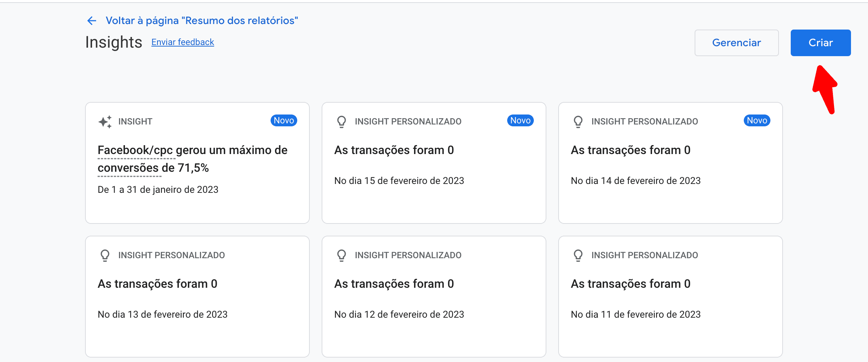
Task: Click the lightbulb icon on February 11 insight
Action: 578,255
